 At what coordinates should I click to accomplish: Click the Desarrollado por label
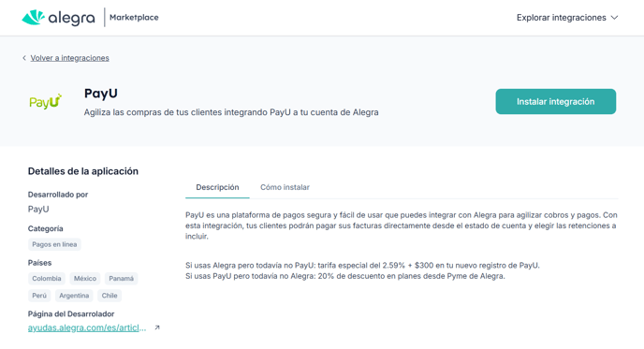coord(58,195)
